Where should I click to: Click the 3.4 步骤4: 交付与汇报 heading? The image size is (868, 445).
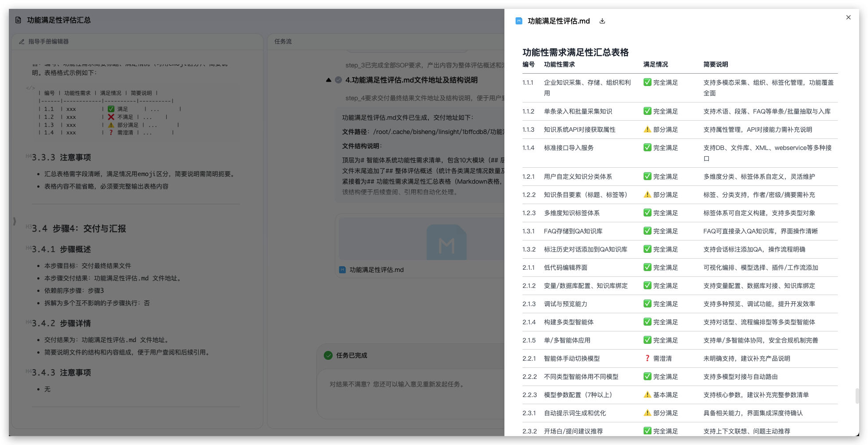point(79,228)
